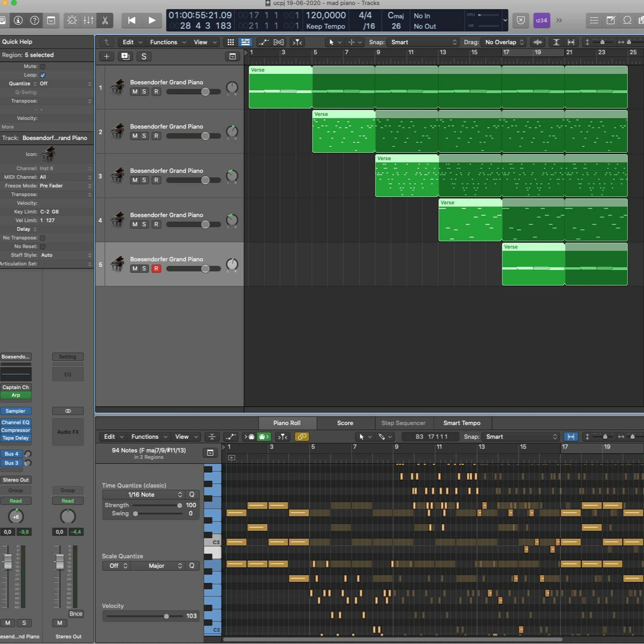Open the Mixer icon in the control bar
The image size is (644, 644).
pyautogui.click(x=88, y=21)
